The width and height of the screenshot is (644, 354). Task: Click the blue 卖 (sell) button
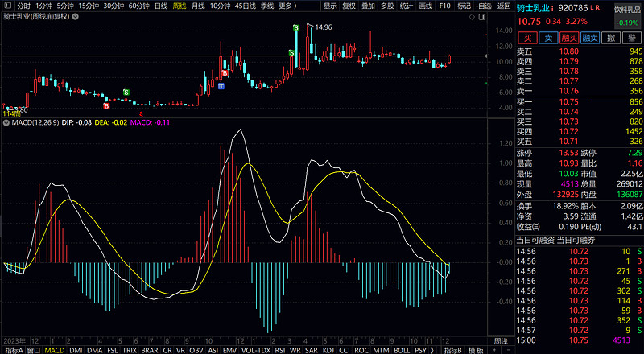[548, 37]
